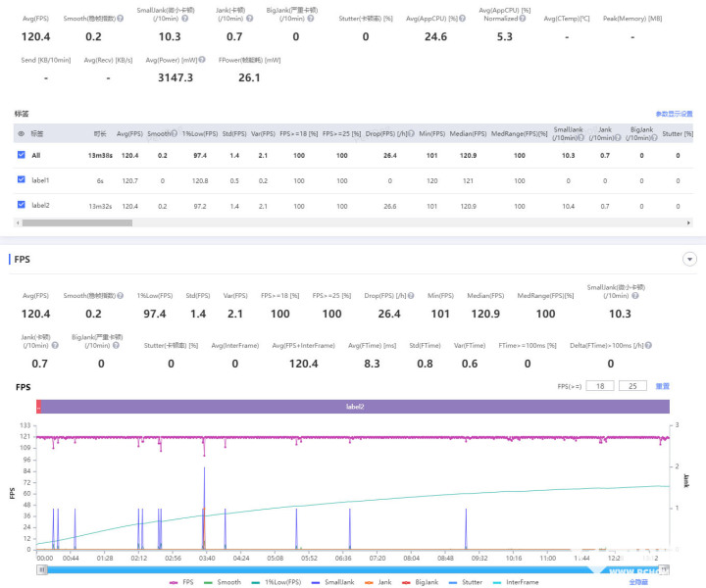Toggle the label2 row checkbox
Screen dimensions: 706x588
coord(22,206)
